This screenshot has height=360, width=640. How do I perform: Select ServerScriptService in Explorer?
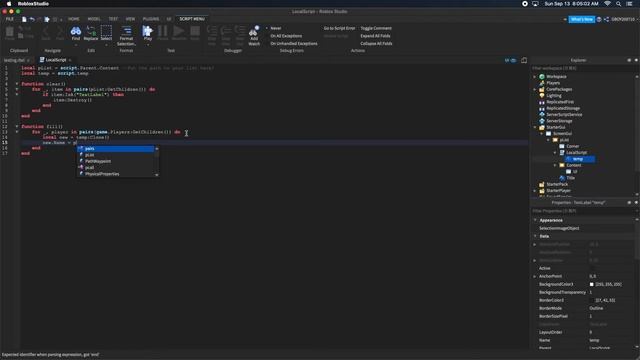click(x=564, y=115)
